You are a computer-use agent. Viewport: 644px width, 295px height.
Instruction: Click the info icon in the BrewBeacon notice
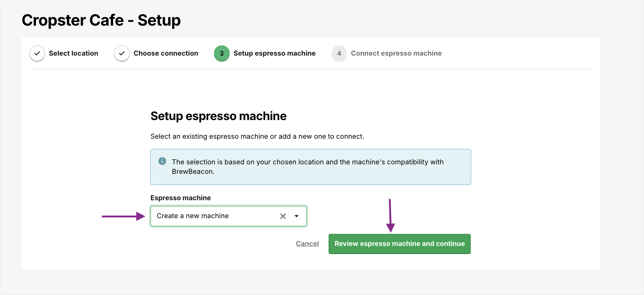[x=162, y=161]
